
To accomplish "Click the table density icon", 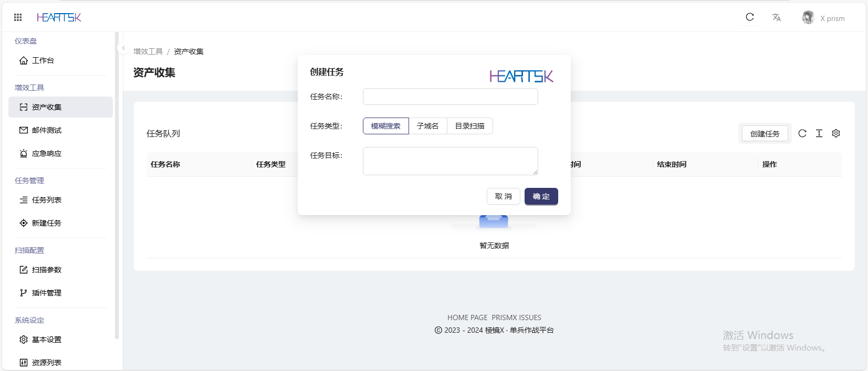I will coord(819,133).
